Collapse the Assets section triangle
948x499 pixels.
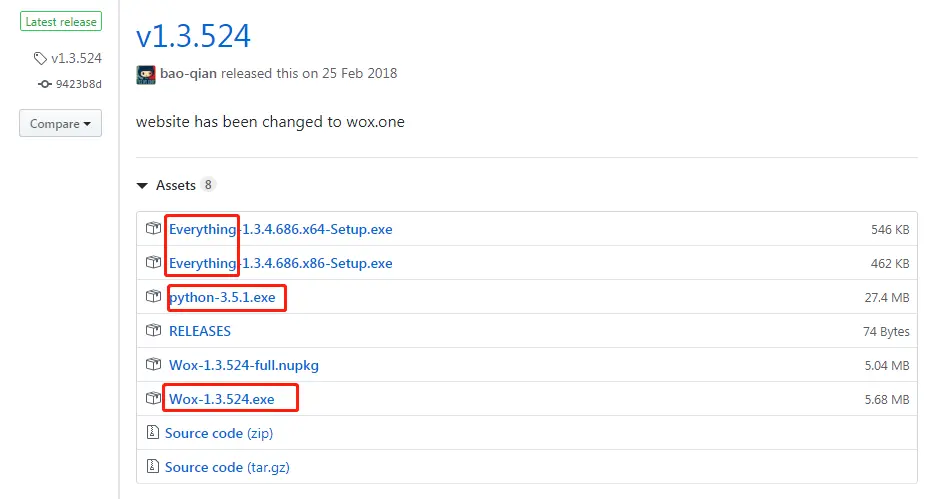click(142, 186)
